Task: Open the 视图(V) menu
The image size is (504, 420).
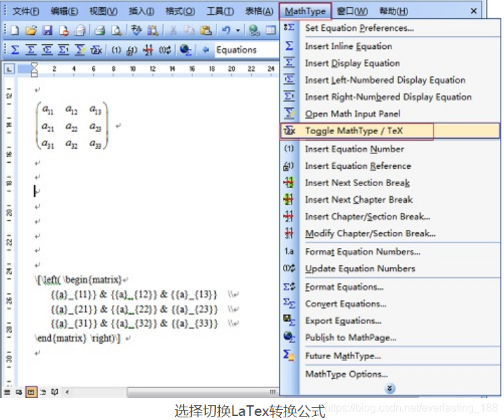Action: tap(103, 11)
